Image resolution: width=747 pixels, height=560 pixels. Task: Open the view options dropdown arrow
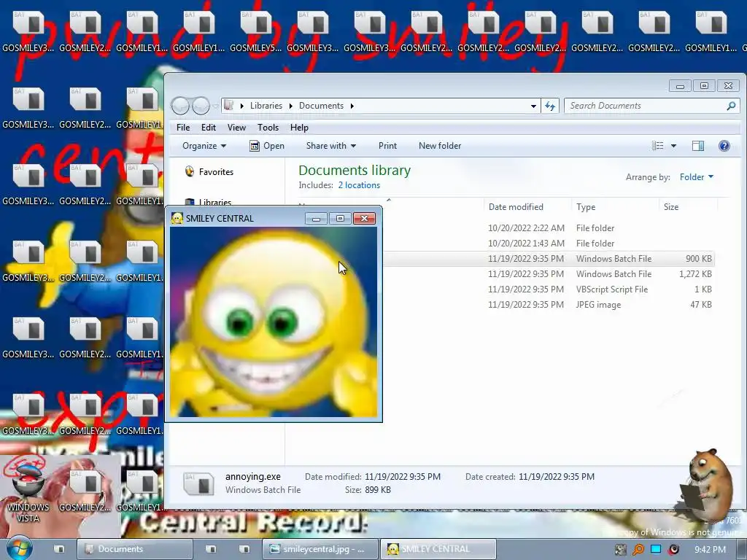(673, 146)
